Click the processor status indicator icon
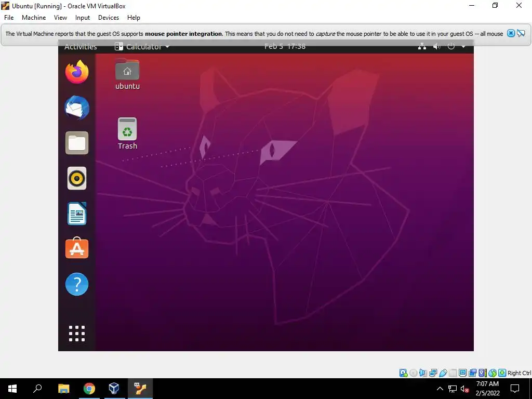This screenshot has width=532, height=399. 483,373
